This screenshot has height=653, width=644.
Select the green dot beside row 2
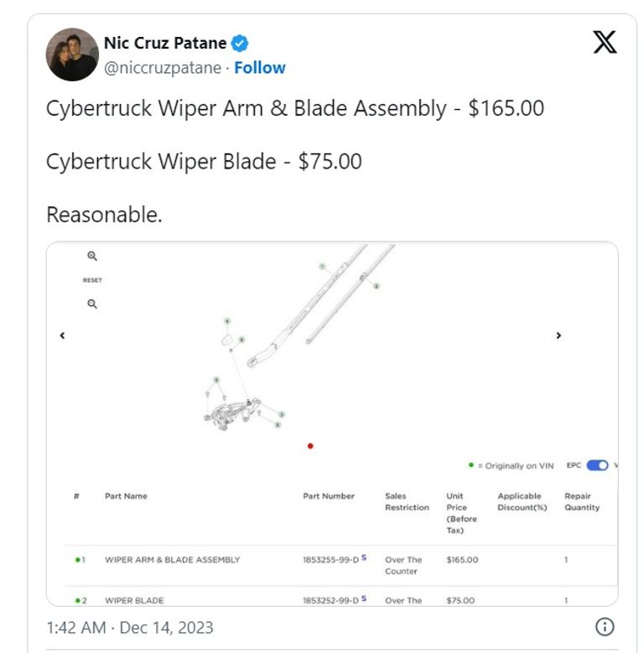click(76, 600)
